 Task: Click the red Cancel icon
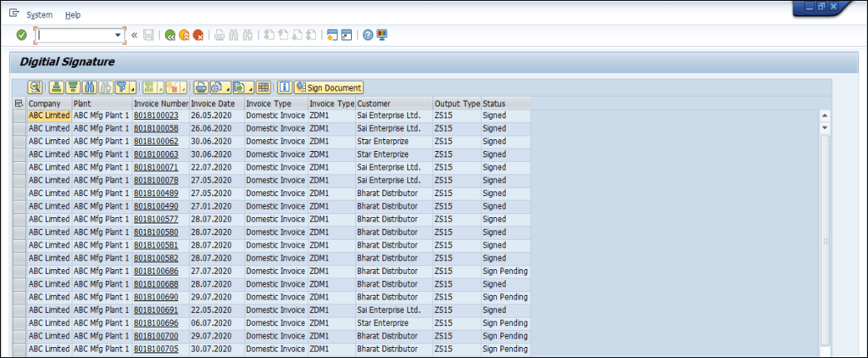[198, 35]
